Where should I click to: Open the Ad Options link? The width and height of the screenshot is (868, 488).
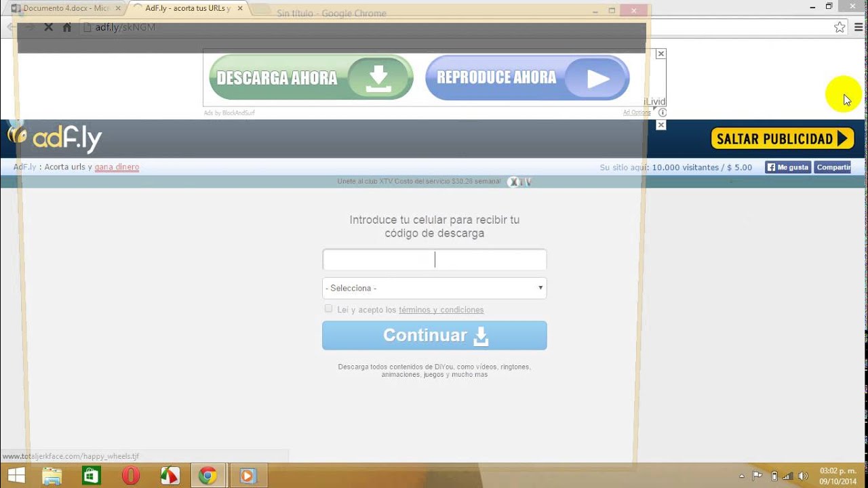pos(637,113)
